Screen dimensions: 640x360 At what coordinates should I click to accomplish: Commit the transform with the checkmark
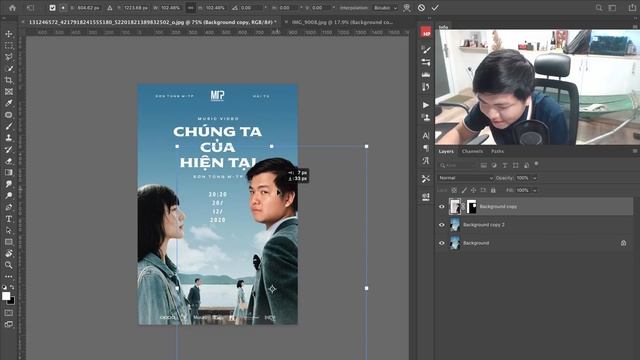tap(435, 8)
